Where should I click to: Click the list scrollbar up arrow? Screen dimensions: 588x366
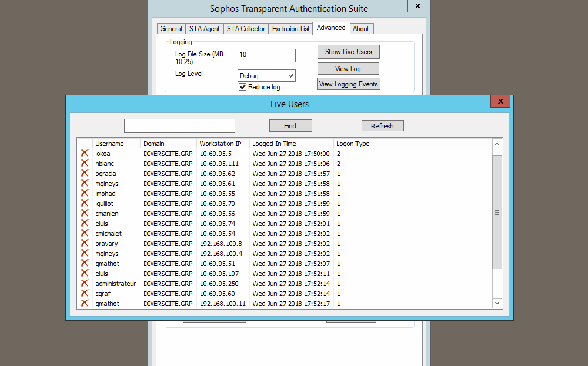(497, 144)
